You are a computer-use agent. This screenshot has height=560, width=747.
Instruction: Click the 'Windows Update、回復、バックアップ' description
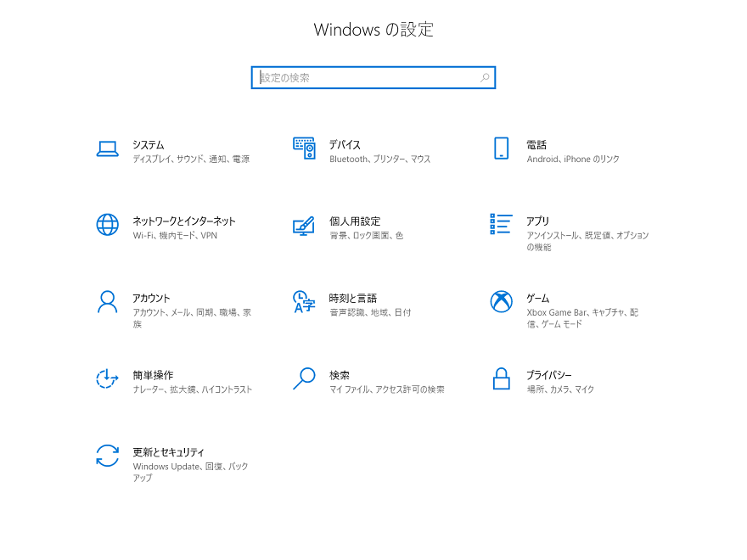click(190, 473)
